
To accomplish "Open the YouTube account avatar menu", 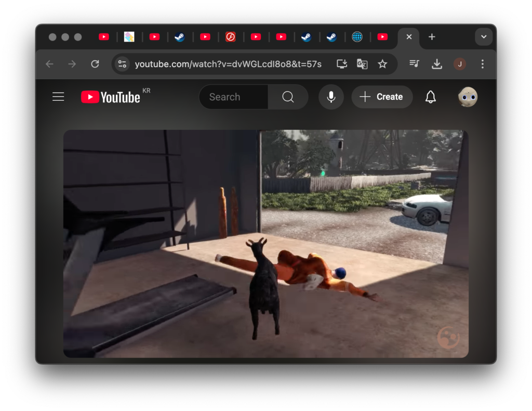I will point(468,97).
